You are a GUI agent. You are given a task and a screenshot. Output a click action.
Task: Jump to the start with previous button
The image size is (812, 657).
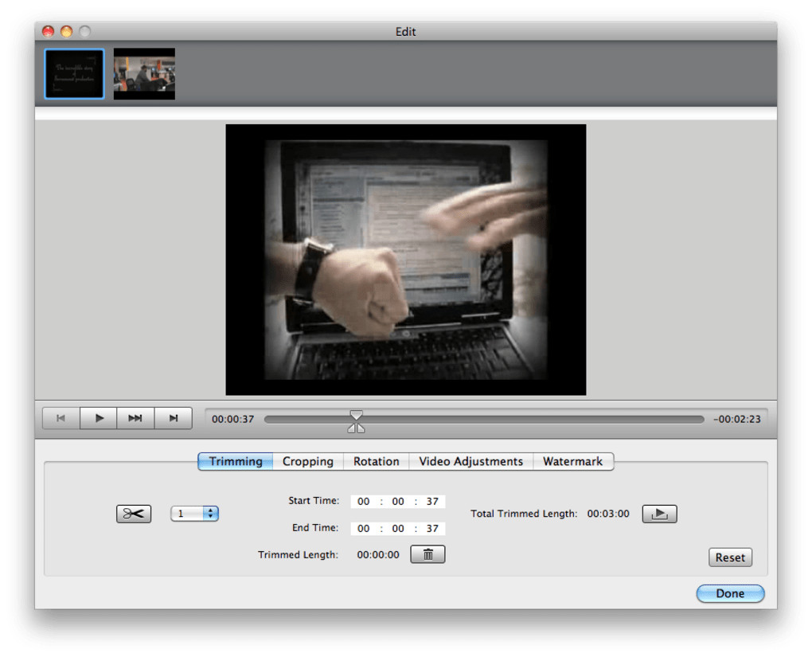61,418
